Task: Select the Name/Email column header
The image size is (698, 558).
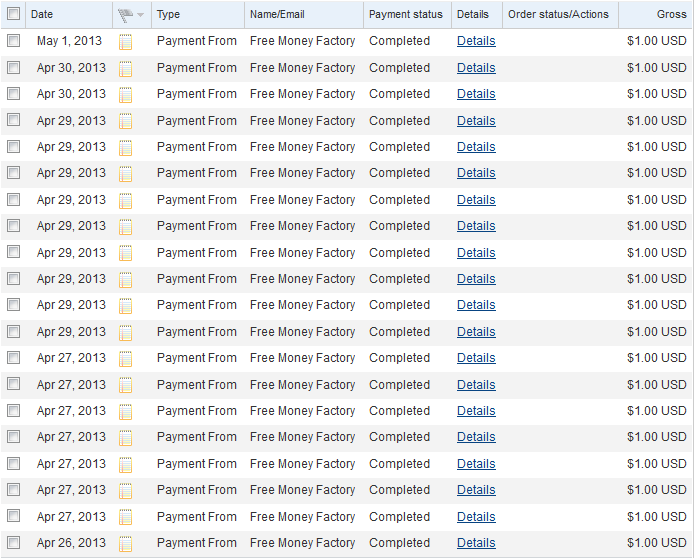Action: tap(277, 15)
